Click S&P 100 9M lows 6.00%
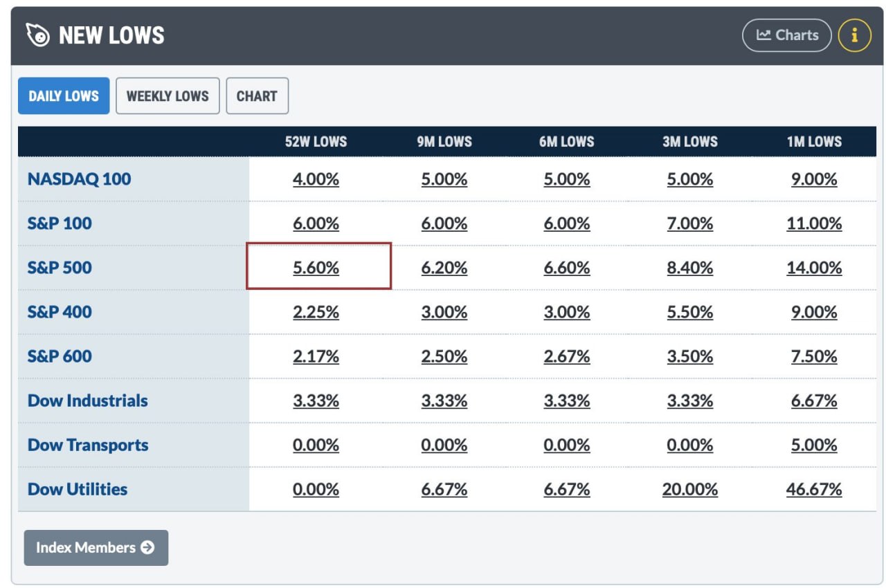The image size is (886, 588). (444, 223)
